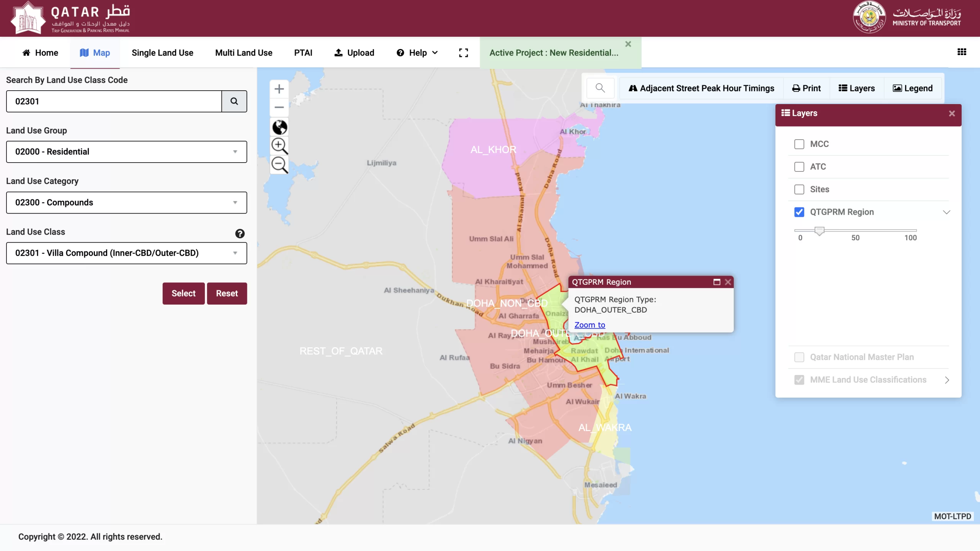Viewport: 980px width, 551px height.
Task: Open the Multi Land Use tab
Action: click(243, 53)
